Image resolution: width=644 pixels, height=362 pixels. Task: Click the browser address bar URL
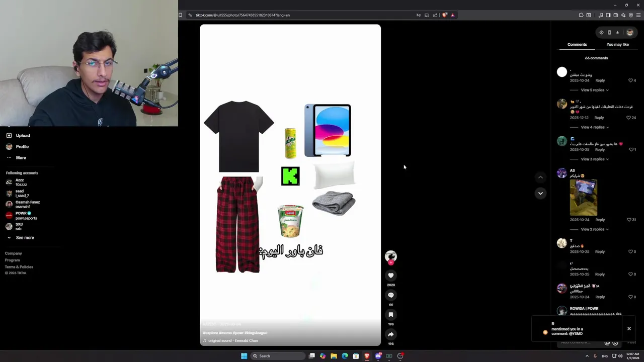[x=243, y=15]
